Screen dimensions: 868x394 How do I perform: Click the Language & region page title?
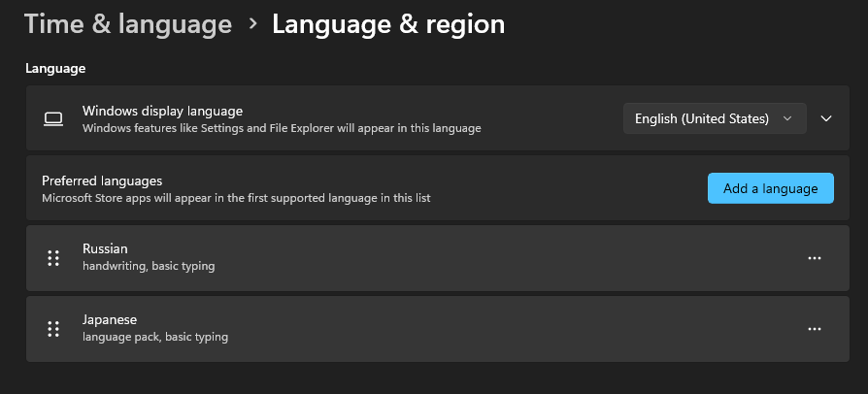point(388,24)
